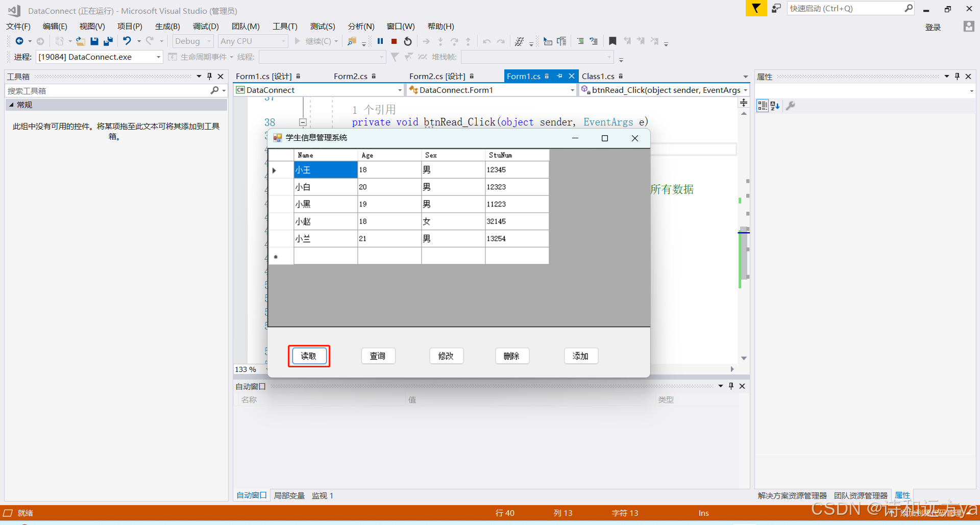This screenshot has height=525, width=980.
Task: Switch to the Form1.cs [设计] tab
Action: coord(264,77)
